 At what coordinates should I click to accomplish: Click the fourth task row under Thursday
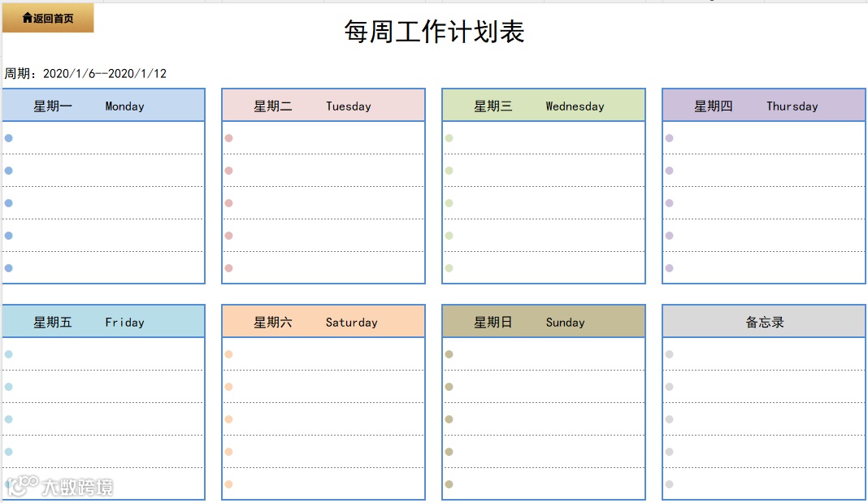pyautogui.click(x=764, y=236)
